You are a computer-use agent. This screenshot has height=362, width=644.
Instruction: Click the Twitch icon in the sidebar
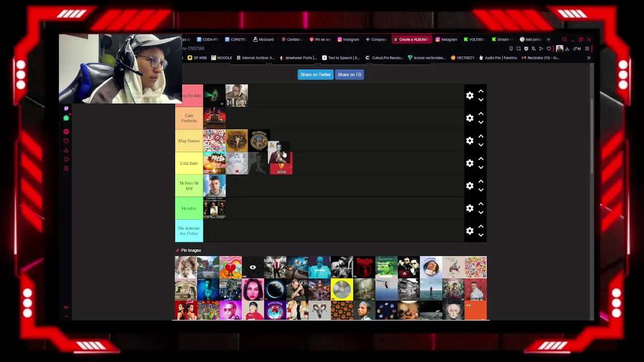66,109
